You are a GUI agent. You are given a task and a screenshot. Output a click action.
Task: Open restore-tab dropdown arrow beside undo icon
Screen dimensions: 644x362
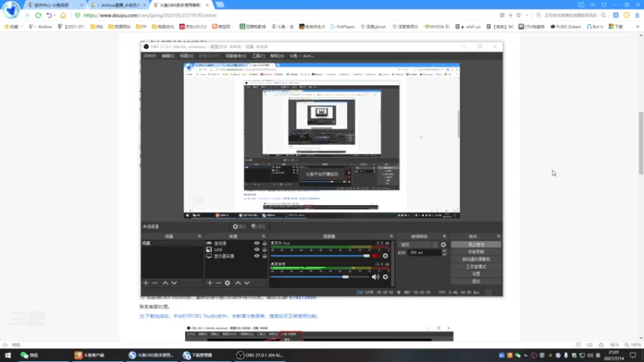point(55,15)
